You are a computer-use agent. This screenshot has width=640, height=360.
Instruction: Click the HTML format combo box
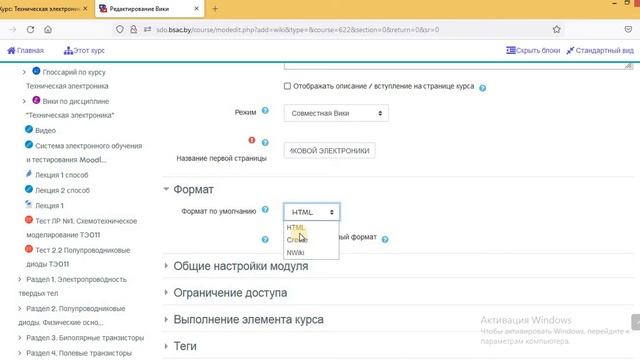[x=312, y=212]
